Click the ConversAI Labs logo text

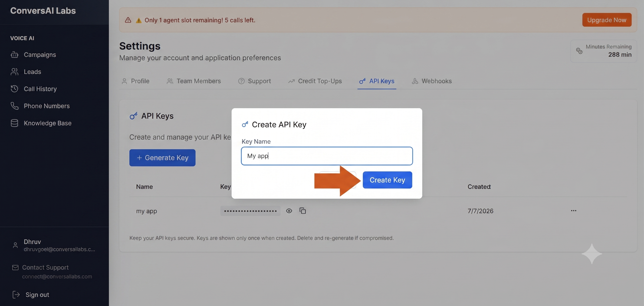(x=43, y=10)
